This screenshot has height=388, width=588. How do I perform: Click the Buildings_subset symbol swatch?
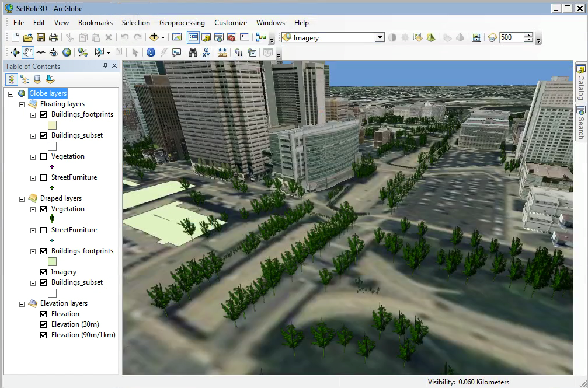(x=51, y=146)
